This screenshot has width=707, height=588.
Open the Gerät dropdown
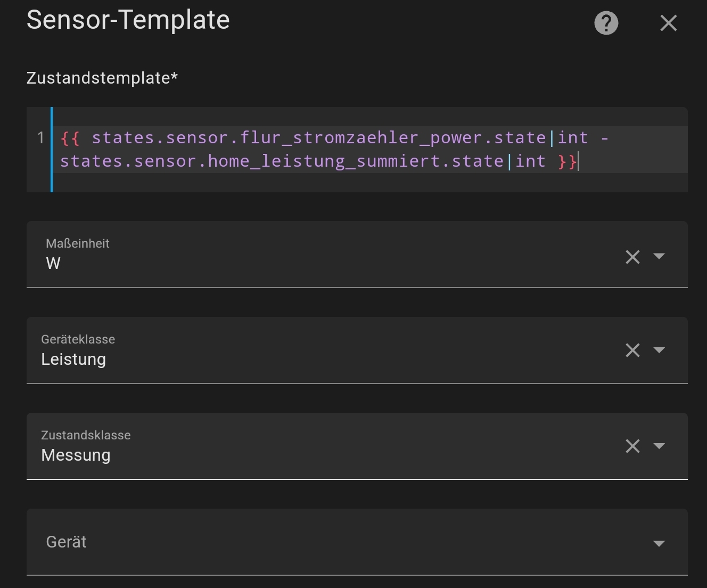pyautogui.click(x=357, y=542)
